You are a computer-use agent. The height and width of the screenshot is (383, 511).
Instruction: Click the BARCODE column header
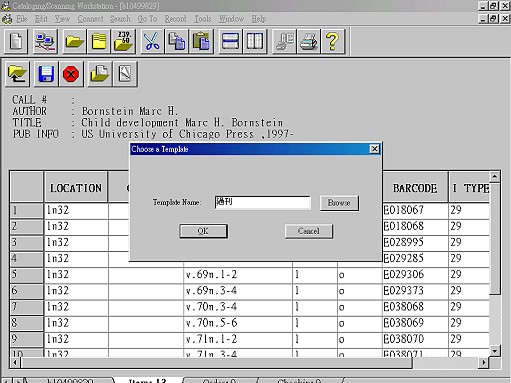tap(415, 188)
